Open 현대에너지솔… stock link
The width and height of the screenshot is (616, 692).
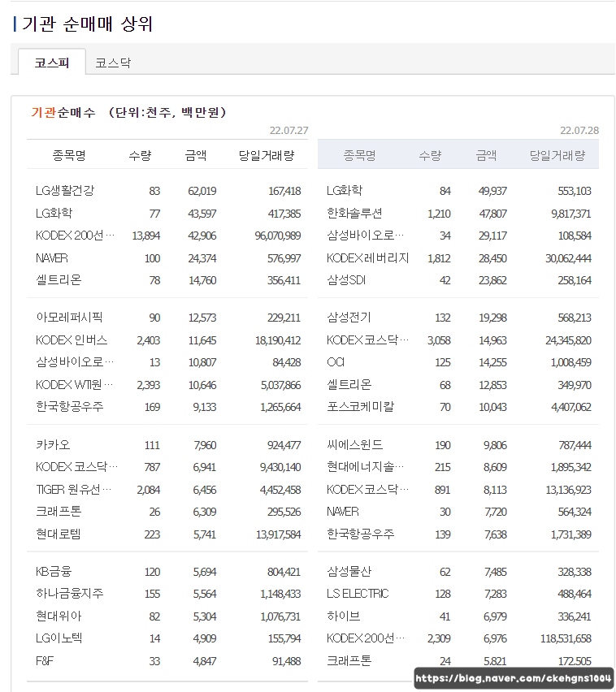[365, 467]
